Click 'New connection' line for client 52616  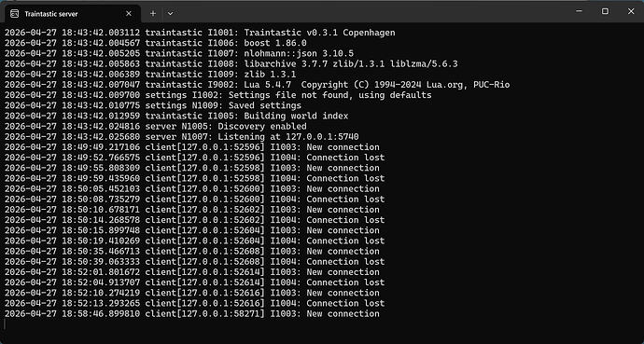(x=192, y=293)
